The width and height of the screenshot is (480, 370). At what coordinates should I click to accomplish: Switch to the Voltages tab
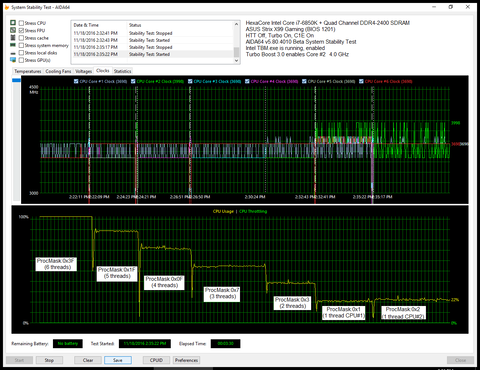(83, 71)
